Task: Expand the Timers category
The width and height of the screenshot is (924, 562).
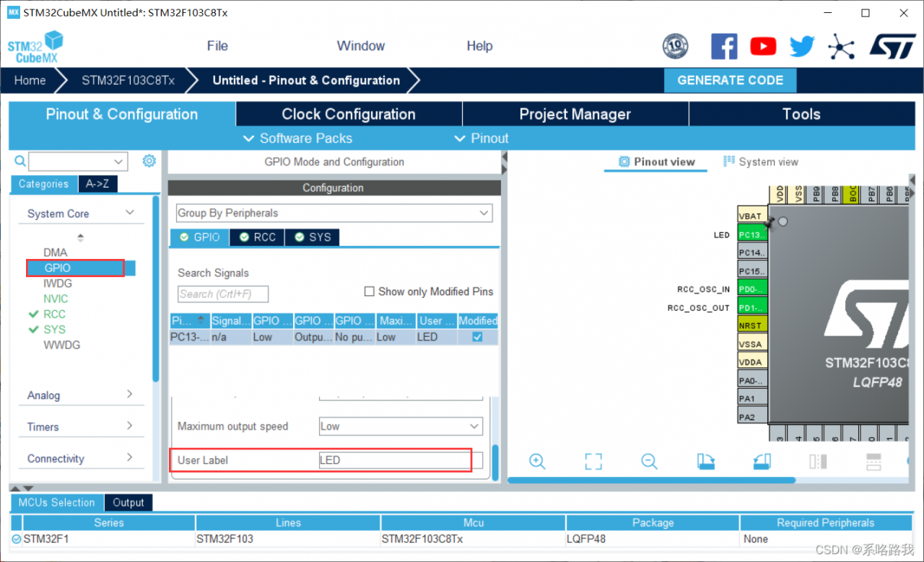Action: pos(130,426)
